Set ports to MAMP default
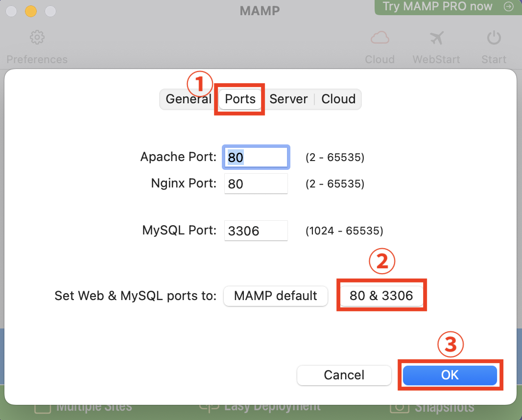The height and width of the screenshot is (420, 522). pyautogui.click(x=275, y=296)
